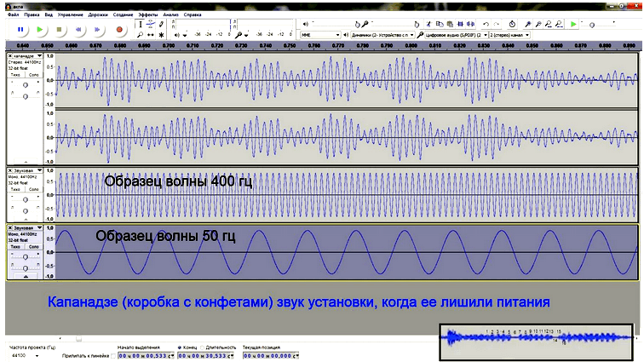Select the Zoom magnifier tool
The height and width of the screenshot is (362, 644).
click(x=141, y=35)
